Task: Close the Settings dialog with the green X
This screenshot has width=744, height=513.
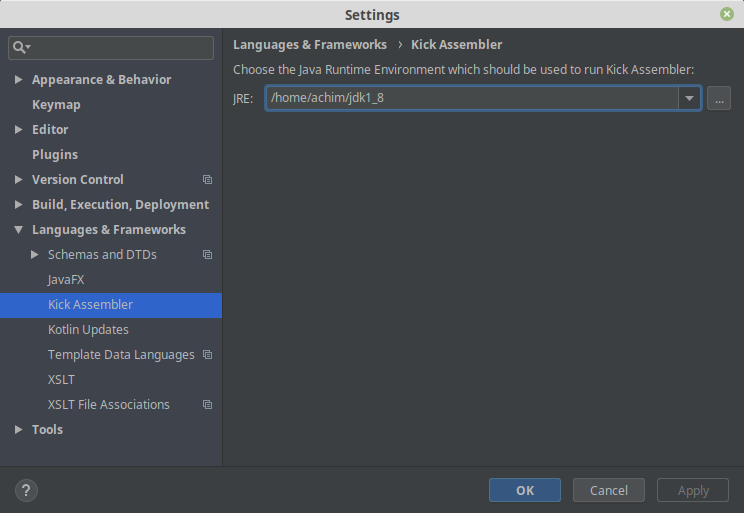Action: (726, 14)
